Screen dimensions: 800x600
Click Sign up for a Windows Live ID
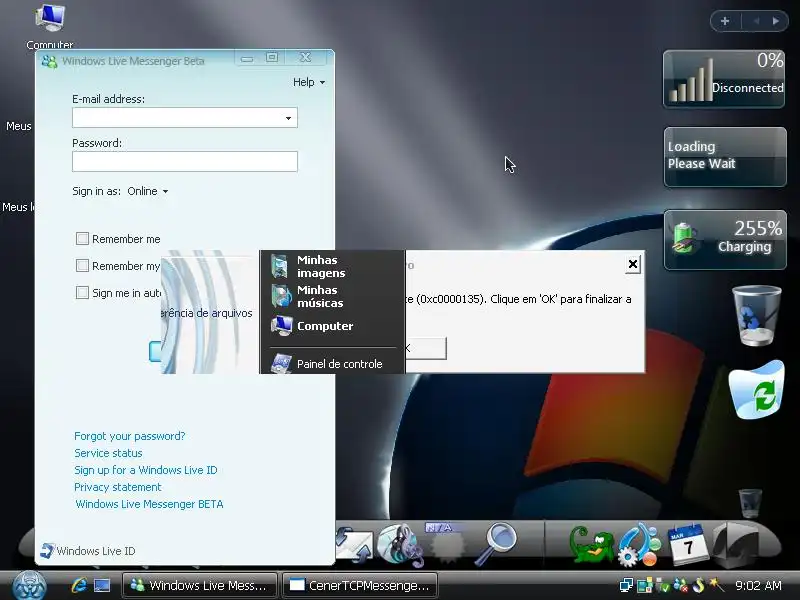coord(146,470)
